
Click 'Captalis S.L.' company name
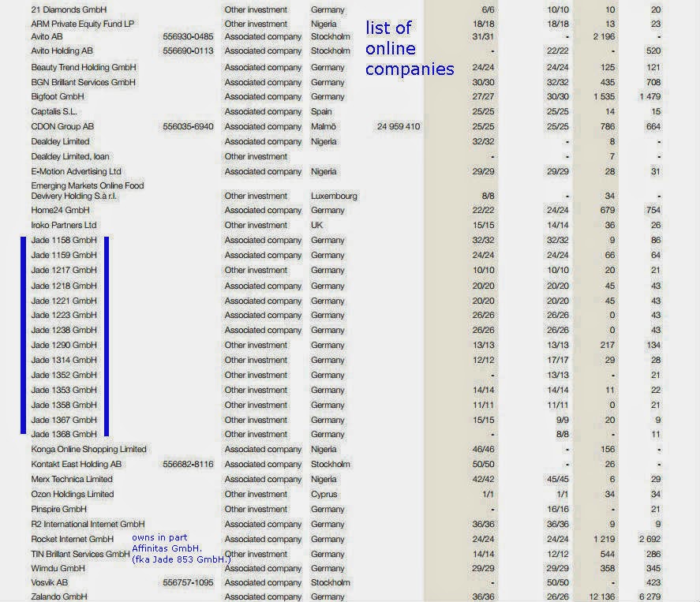coord(54,111)
